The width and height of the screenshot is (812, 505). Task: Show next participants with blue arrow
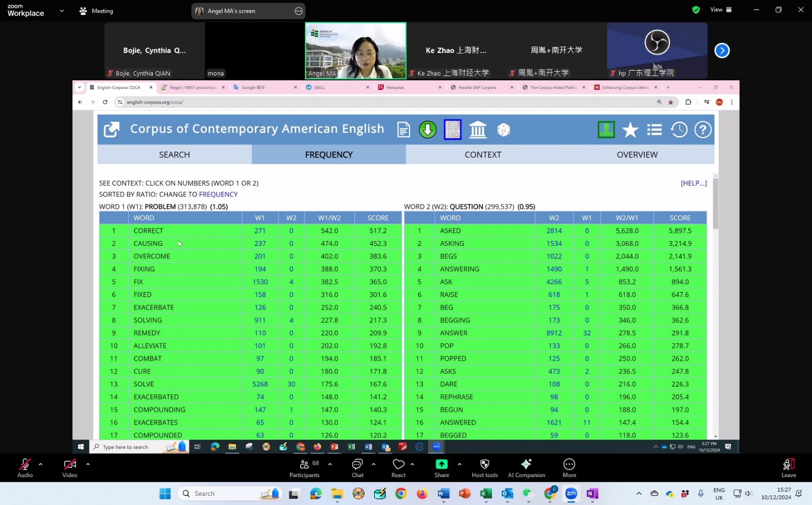722,50
